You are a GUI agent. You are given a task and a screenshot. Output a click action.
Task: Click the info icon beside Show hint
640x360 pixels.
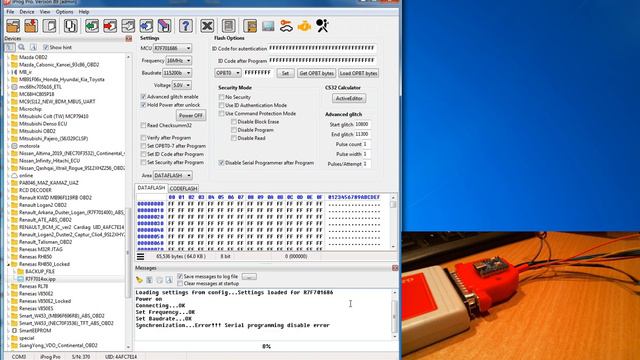coord(33,47)
